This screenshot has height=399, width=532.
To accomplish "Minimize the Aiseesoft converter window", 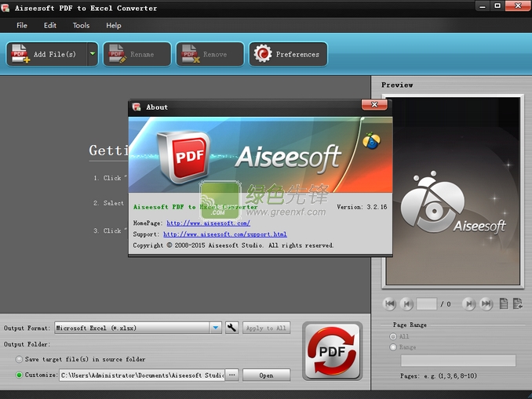I will point(483,6).
